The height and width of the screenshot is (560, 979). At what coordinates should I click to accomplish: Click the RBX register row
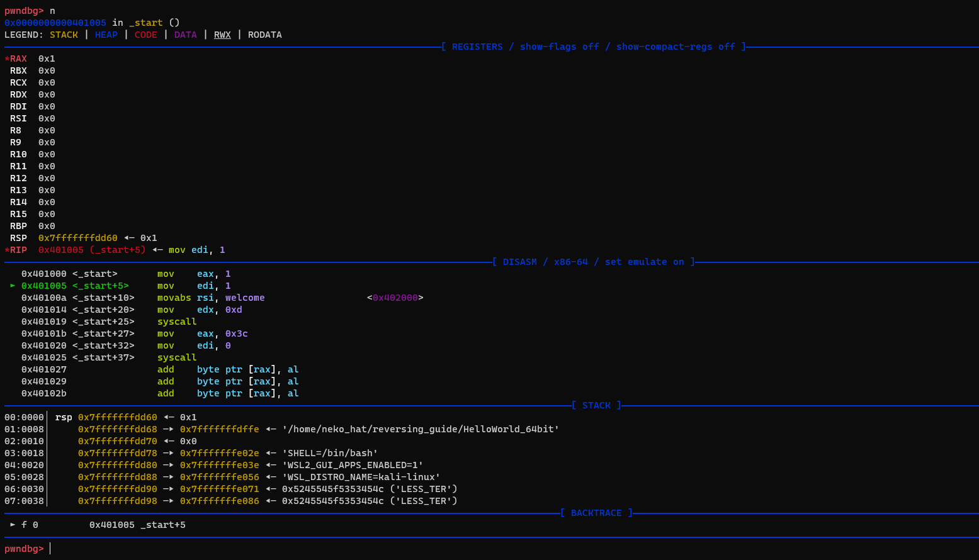(33, 70)
